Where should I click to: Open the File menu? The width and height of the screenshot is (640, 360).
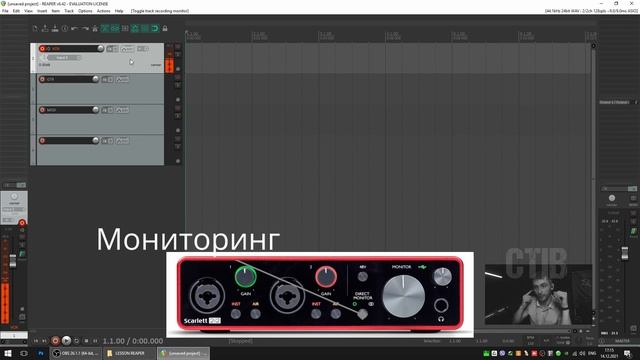point(5,11)
